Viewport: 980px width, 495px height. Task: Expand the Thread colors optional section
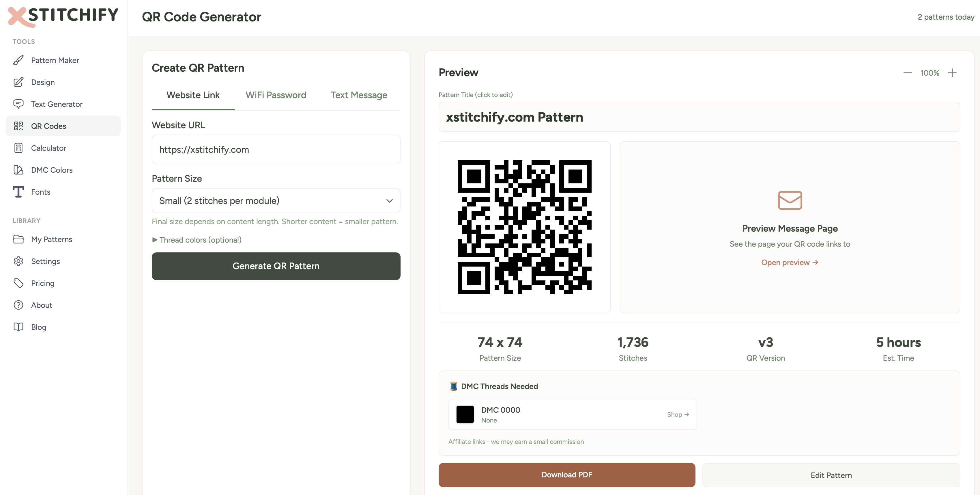197,240
